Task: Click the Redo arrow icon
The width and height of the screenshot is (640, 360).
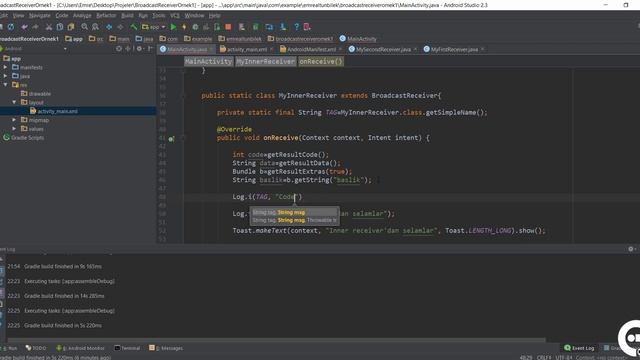Action: tap(36, 27)
